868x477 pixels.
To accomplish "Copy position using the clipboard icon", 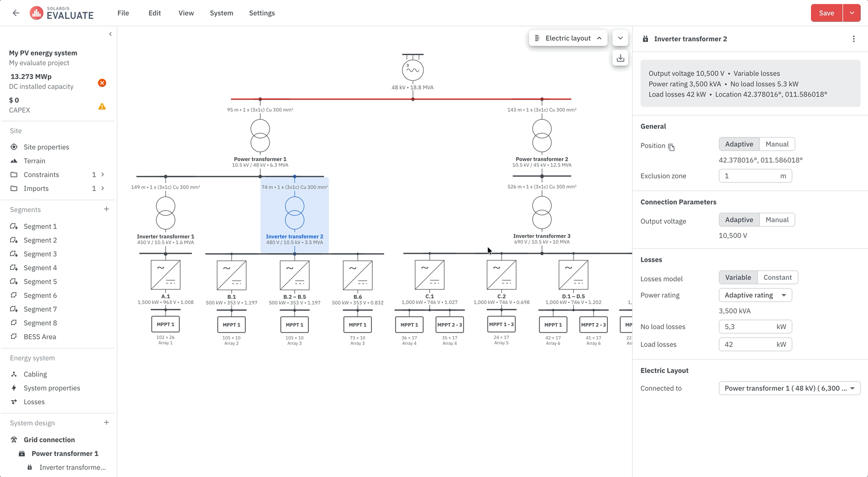I will click(x=671, y=147).
